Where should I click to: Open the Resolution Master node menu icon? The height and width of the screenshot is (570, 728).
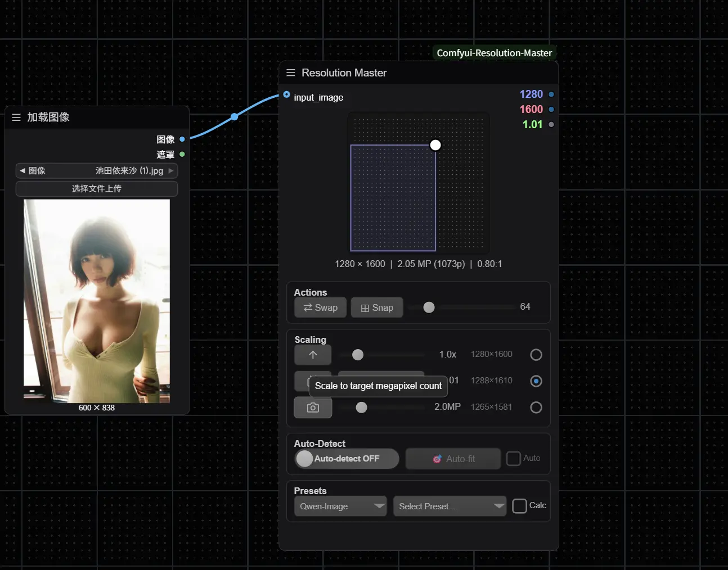click(290, 73)
